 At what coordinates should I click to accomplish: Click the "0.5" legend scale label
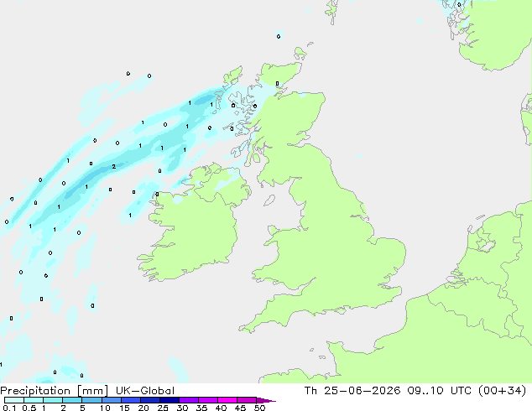click(x=29, y=408)
